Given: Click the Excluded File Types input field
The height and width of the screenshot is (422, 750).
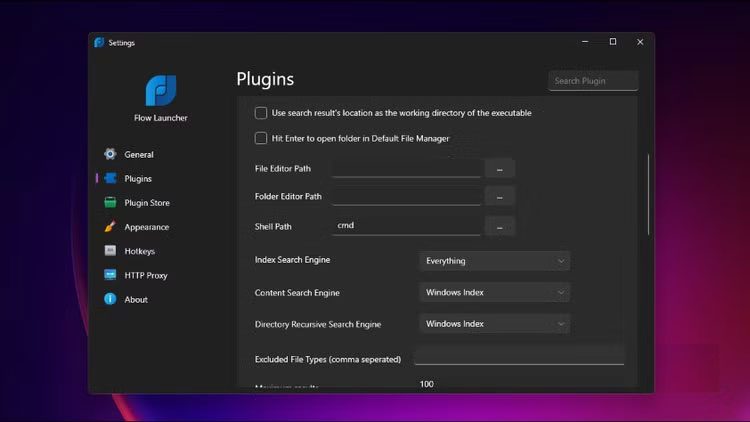Looking at the screenshot, I should [x=519, y=356].
